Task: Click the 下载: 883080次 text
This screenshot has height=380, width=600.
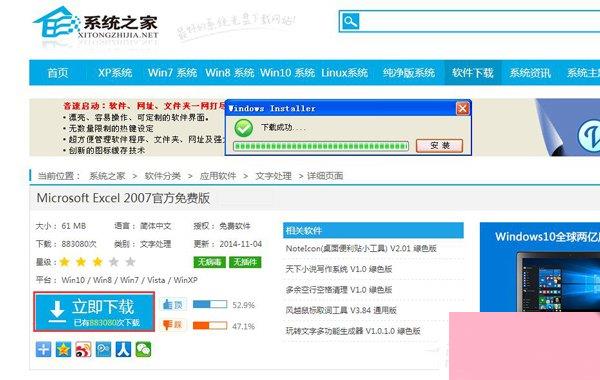Action: [x=66, y=244]
